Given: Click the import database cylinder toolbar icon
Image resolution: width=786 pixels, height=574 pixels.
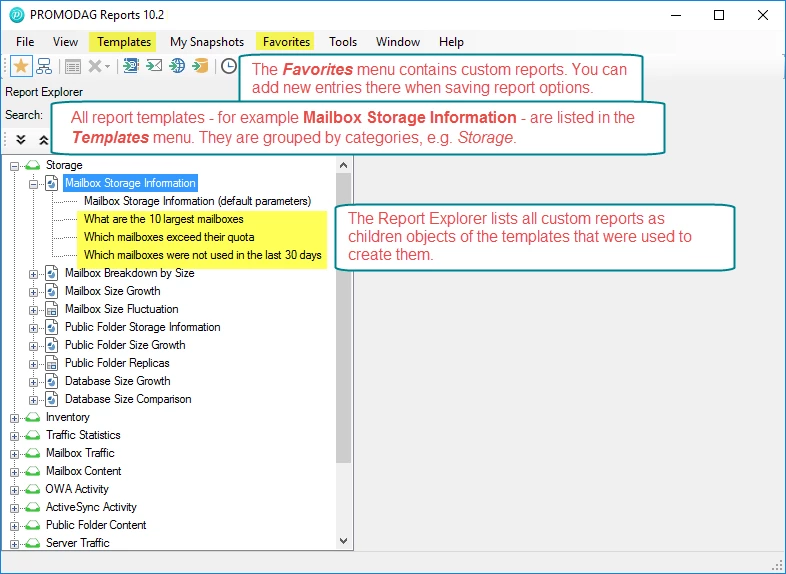Looking at the screenshot, I should 201,66.
